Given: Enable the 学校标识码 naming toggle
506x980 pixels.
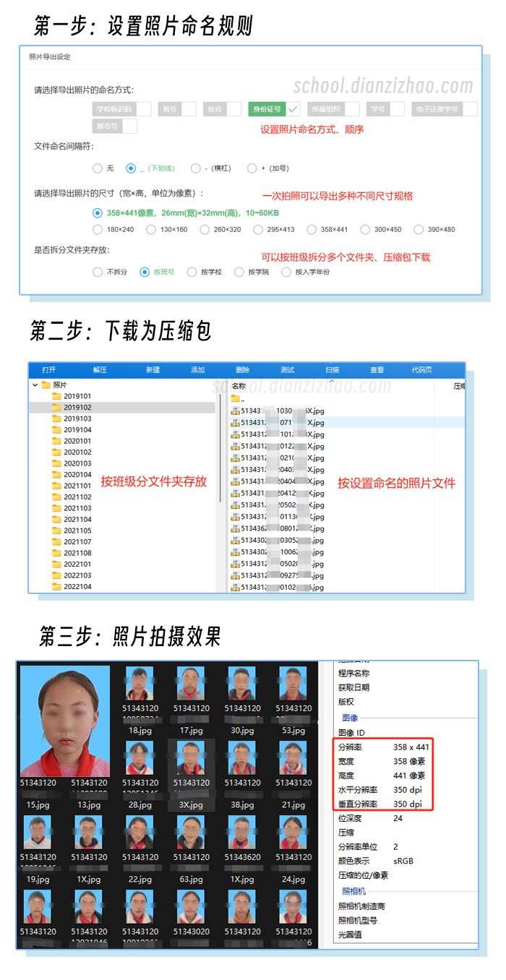Looking at the screenshot, I should pos(144,109).
